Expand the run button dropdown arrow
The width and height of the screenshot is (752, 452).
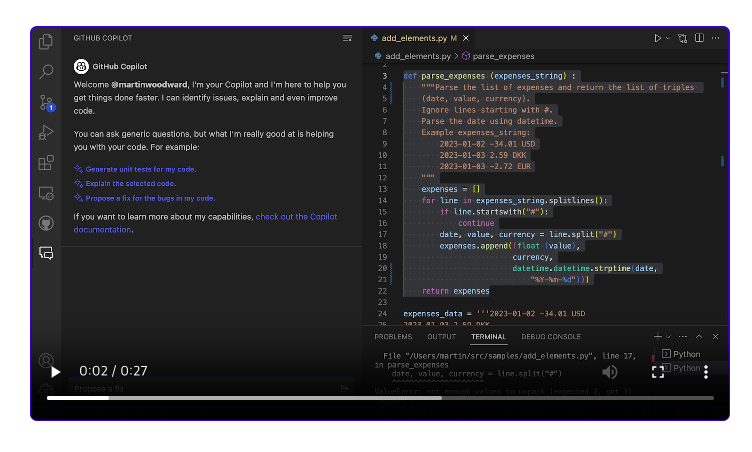[x=668, y=38]
